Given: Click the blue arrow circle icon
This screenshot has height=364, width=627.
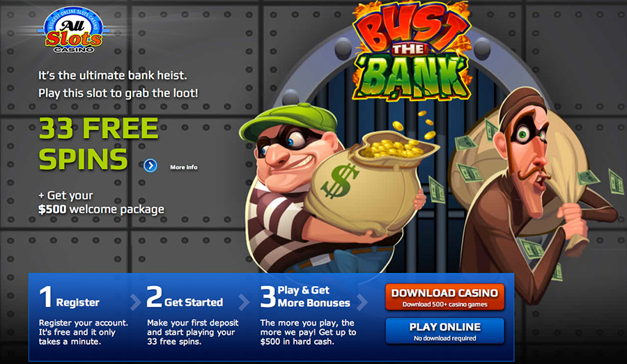Looking at the screenshot, I should pyautogui.click(x=150, y=166).
